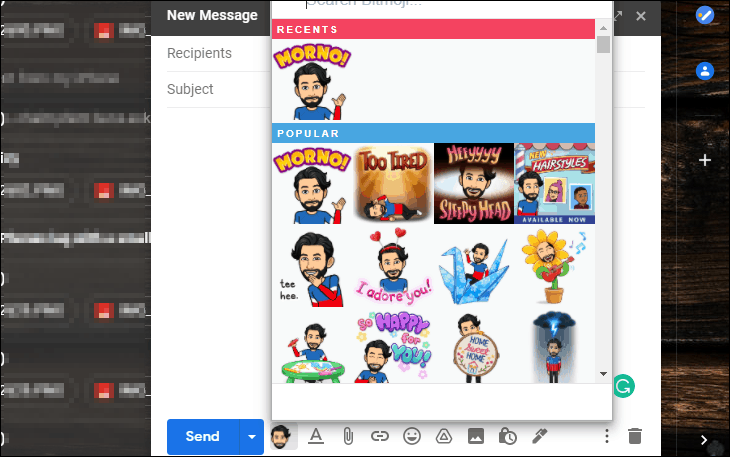Discard draft with the trash icon
Image resolution: width=730 pixels, height=457 pixels.
pos(635,437)
